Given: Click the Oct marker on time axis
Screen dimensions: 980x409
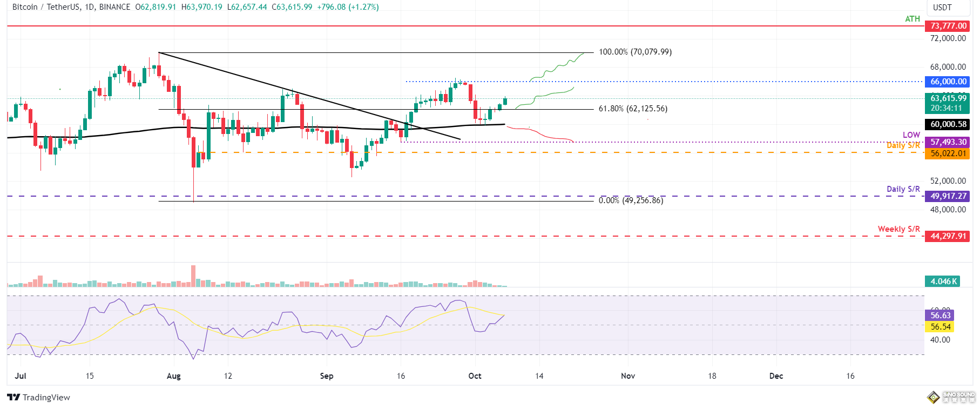Looking at the screenshot, I should 475,376.
